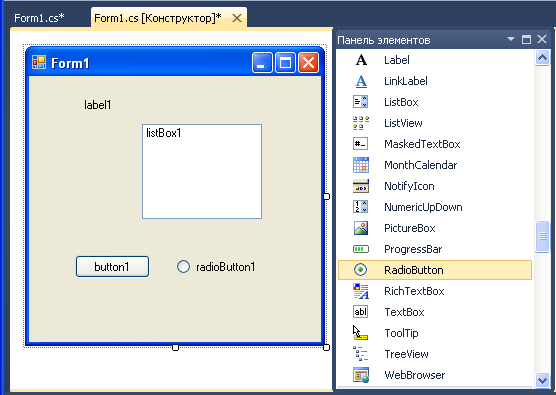Select the listBox1 control on the form

tap(202, 172)
